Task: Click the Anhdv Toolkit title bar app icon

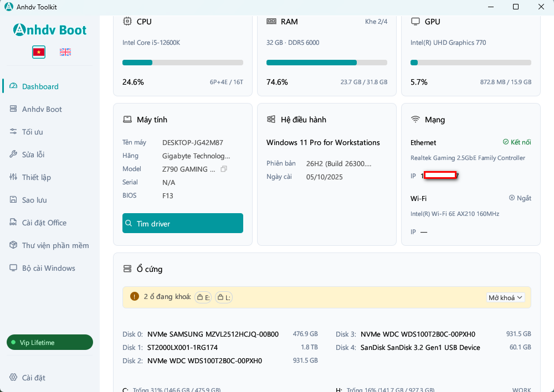Action: tap(8, 7)
